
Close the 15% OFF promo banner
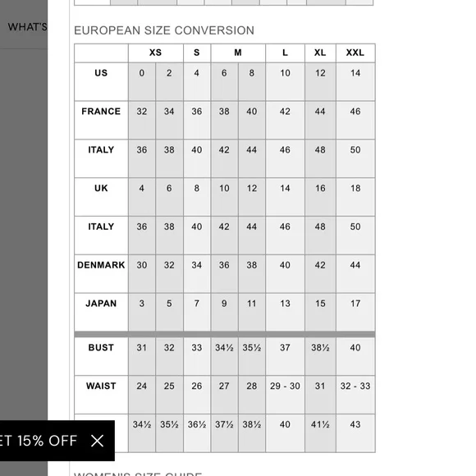97,441
